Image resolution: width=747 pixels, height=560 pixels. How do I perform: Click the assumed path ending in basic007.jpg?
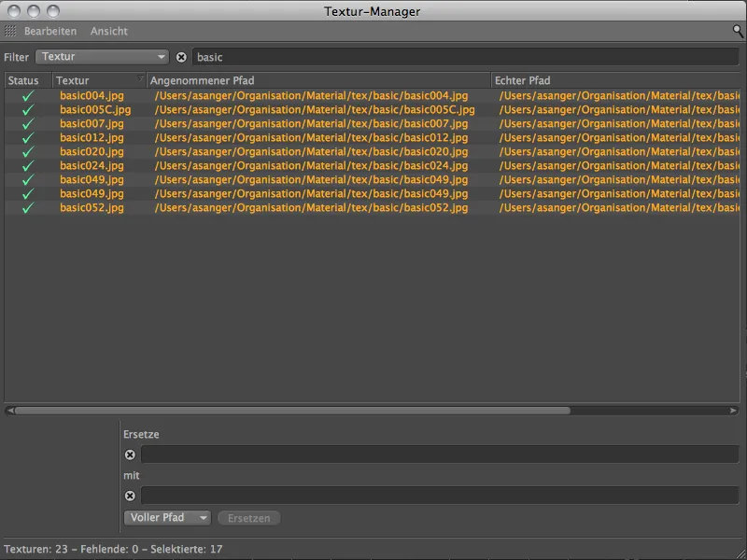point(311,124)
